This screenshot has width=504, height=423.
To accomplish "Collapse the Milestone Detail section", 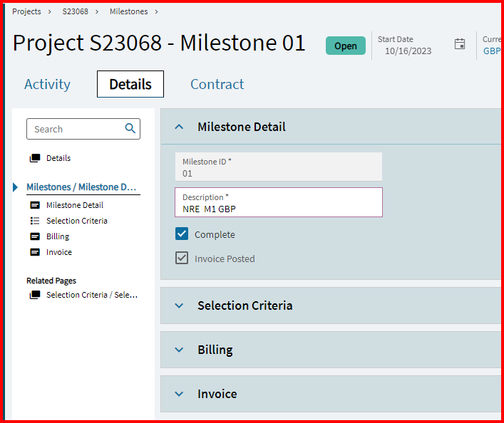I will point(179,127).
